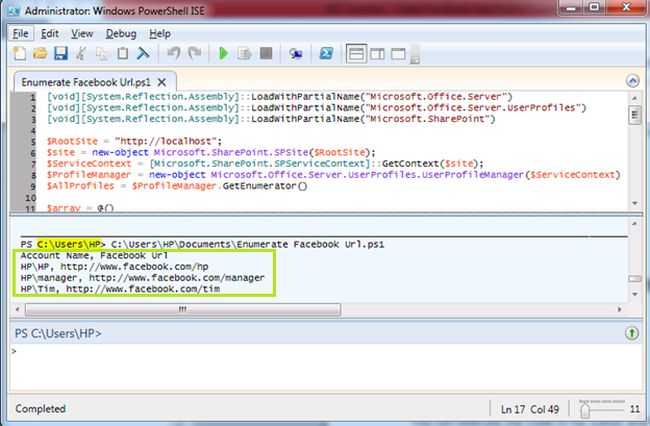The width and height of the screenshot is (650, 426).
Task: Click script editor scroll-down arrow
Action: (634, 203)
